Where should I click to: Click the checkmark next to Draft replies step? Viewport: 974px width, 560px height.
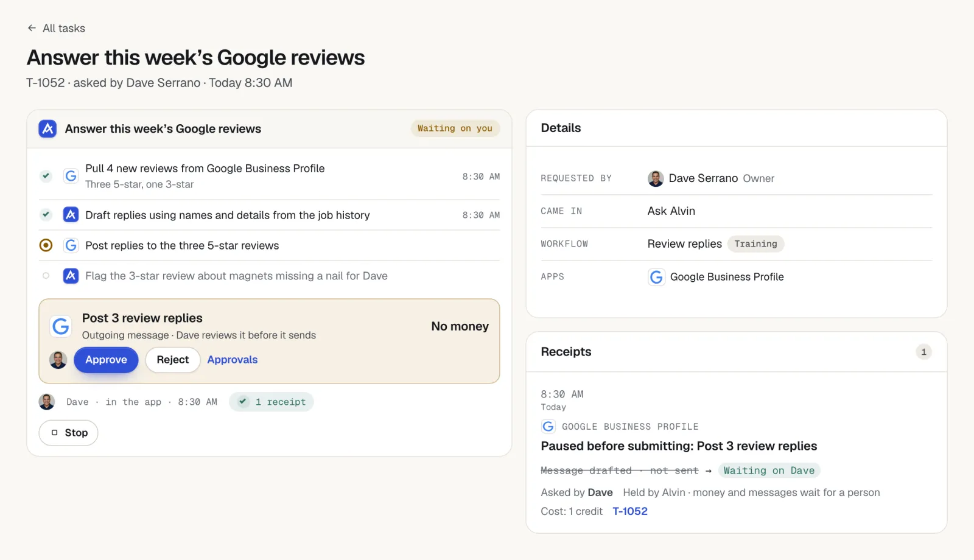coord(46,214)
